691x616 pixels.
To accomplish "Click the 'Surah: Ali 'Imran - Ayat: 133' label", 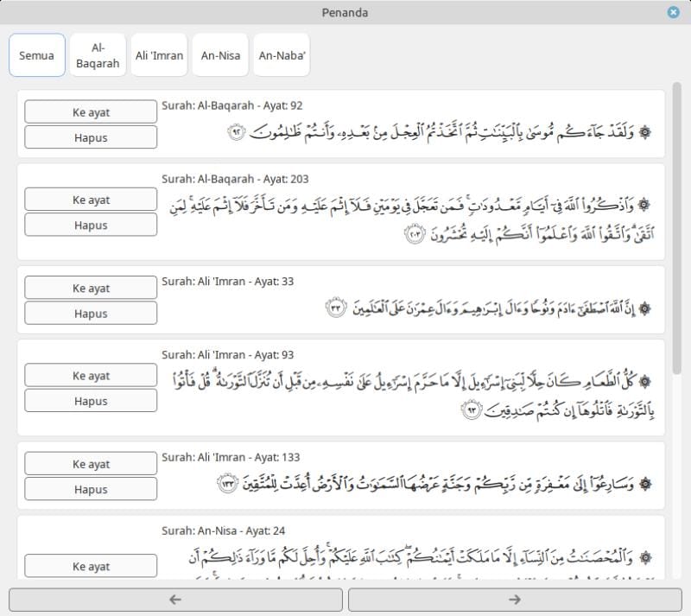I will (231, 457).
